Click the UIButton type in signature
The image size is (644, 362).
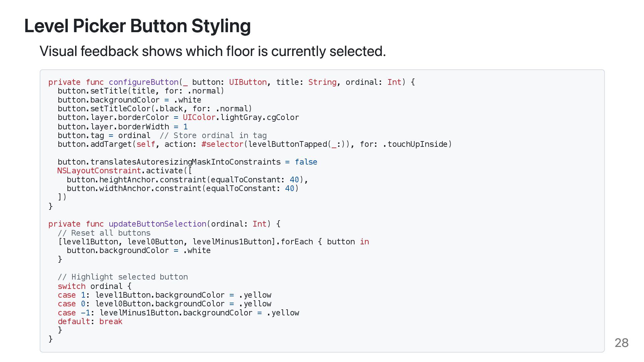pyautogui.click(x=248, y=82)
